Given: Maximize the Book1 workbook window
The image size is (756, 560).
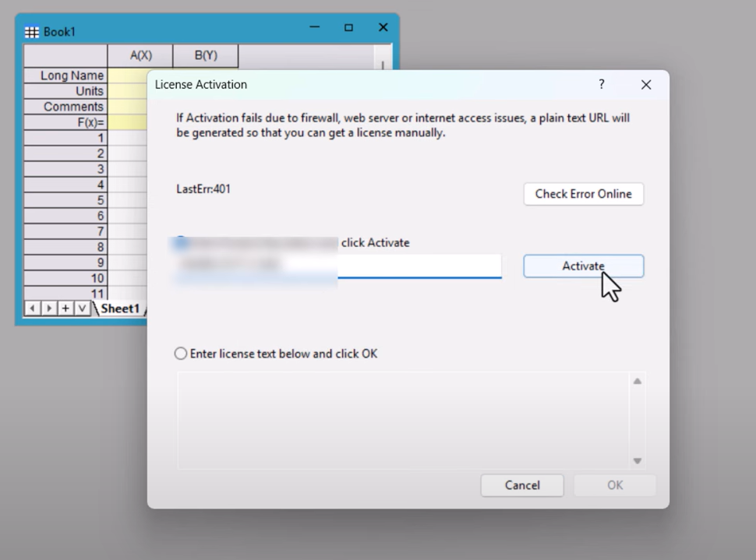Looking at the screenshot, I should click(x=348, y=28).
